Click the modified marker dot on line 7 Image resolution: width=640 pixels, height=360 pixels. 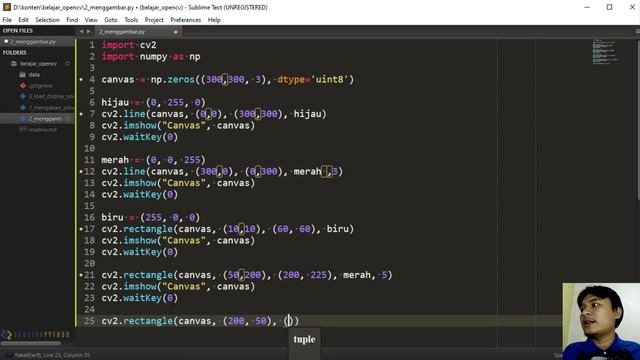point(81,114)
